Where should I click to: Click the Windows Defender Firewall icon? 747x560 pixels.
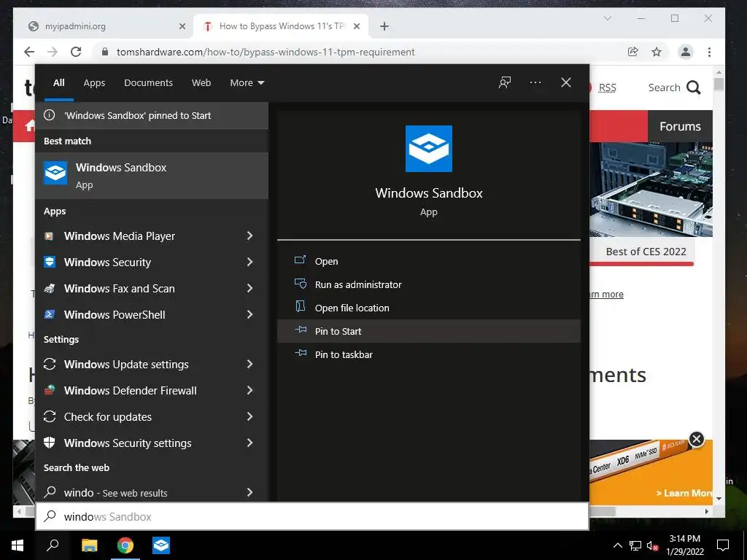[50, 390]
